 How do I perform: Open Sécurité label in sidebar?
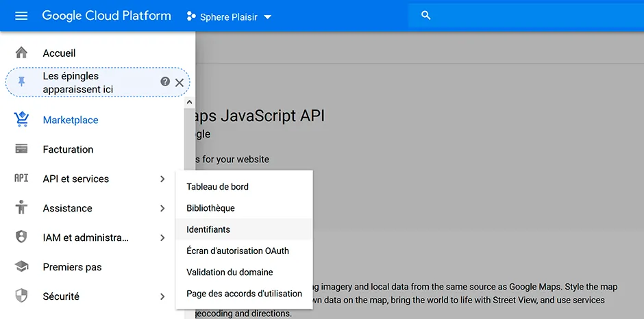(x=61, y=296)
